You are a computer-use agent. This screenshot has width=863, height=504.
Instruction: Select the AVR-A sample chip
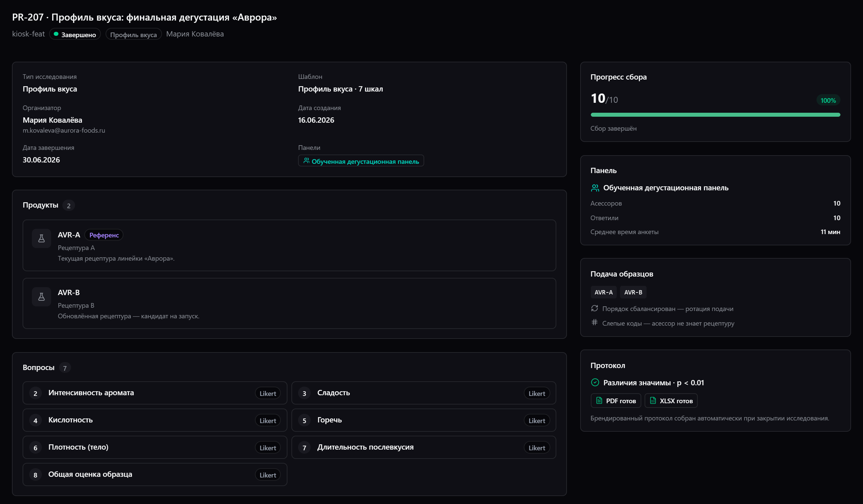603,292
